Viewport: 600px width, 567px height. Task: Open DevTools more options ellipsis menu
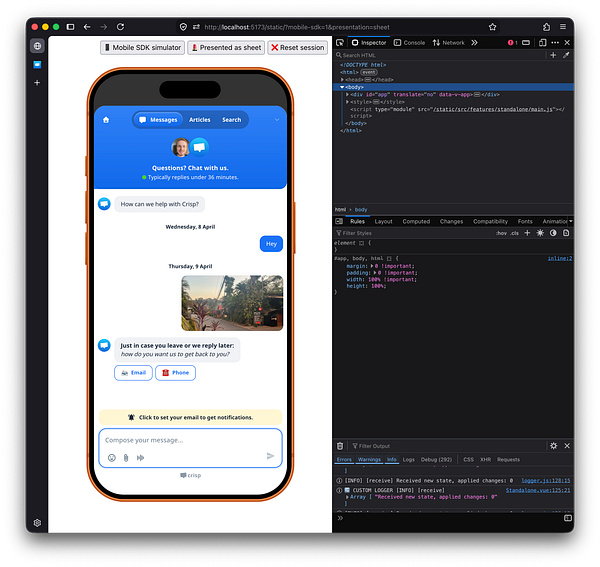tap(555, 42)
